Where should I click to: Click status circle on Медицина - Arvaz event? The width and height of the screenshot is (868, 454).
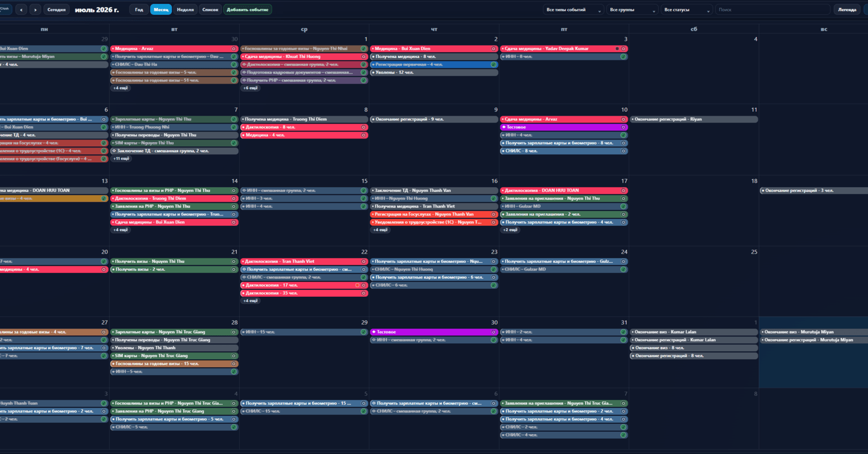tap(233, 49)
